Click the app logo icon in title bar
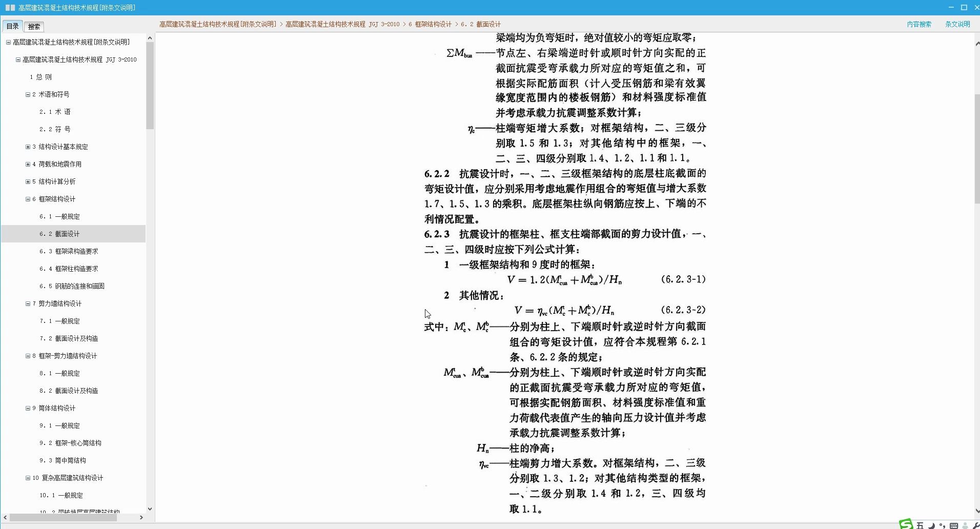 point(10,8)
